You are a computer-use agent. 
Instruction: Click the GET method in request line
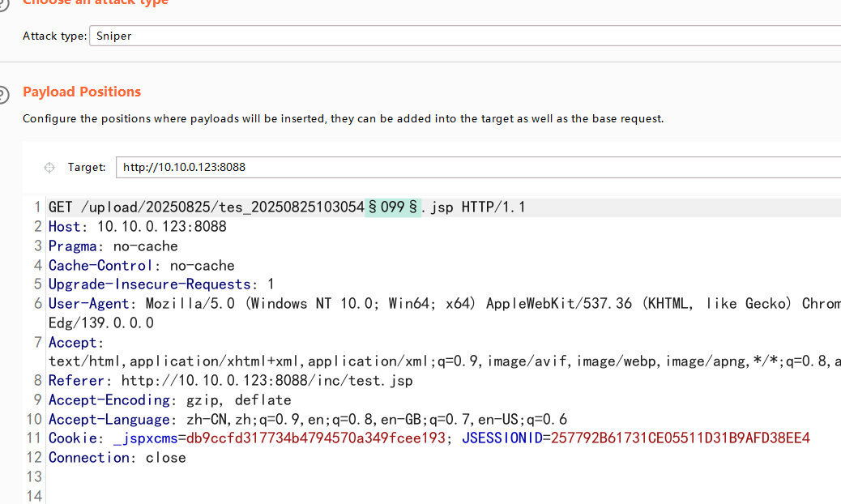click(61, 207)
